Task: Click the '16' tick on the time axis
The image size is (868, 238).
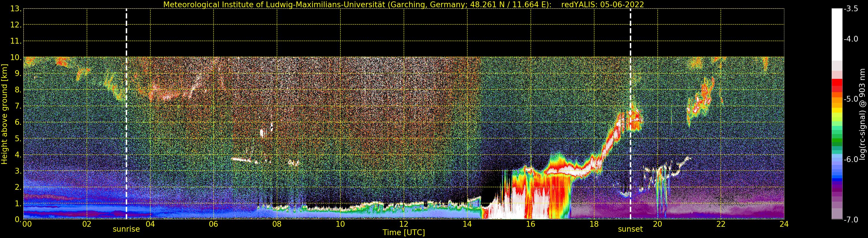Action: 531,224
